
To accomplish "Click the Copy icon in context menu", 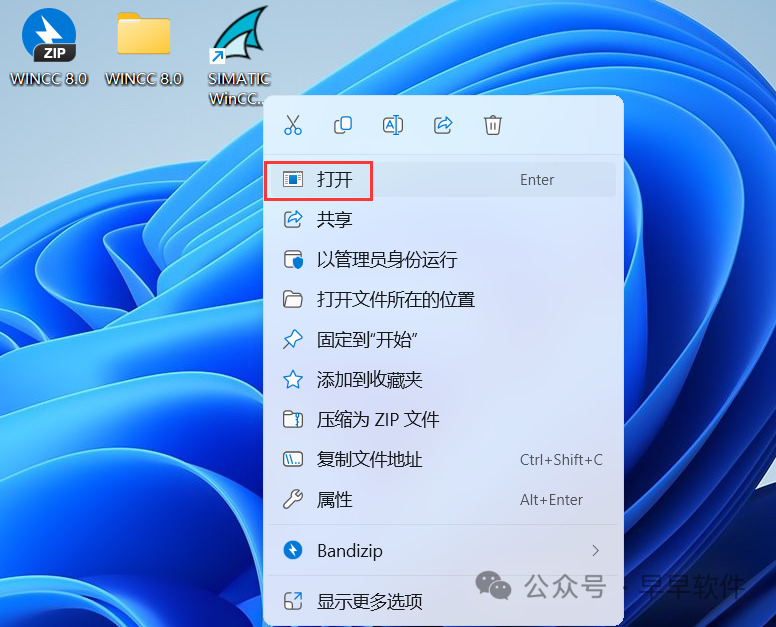I will pos(343,125).
